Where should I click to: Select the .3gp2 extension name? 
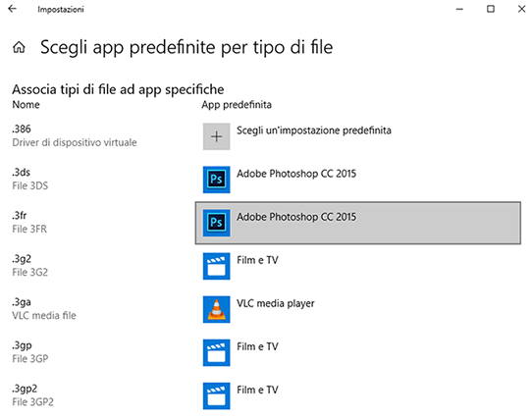25,389
